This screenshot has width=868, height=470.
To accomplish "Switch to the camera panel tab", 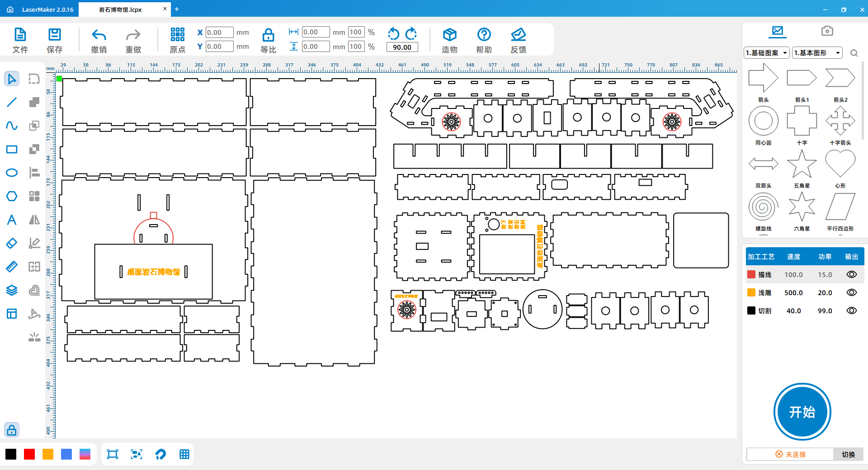I will 827,31.
